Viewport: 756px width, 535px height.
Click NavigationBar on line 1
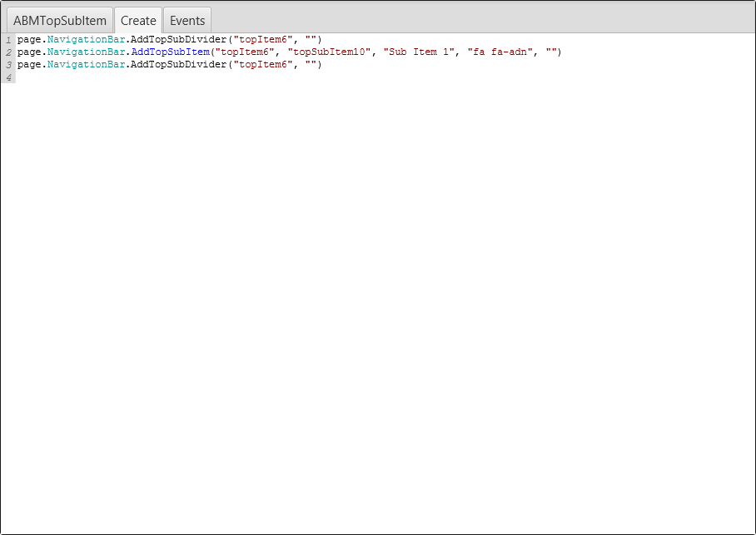point(87,40)
